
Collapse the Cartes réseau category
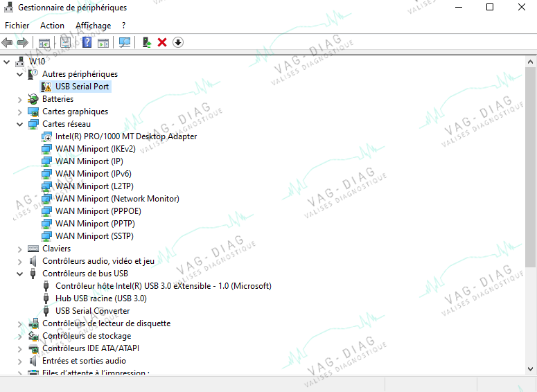pyautogui.click(x=20, y=124)
